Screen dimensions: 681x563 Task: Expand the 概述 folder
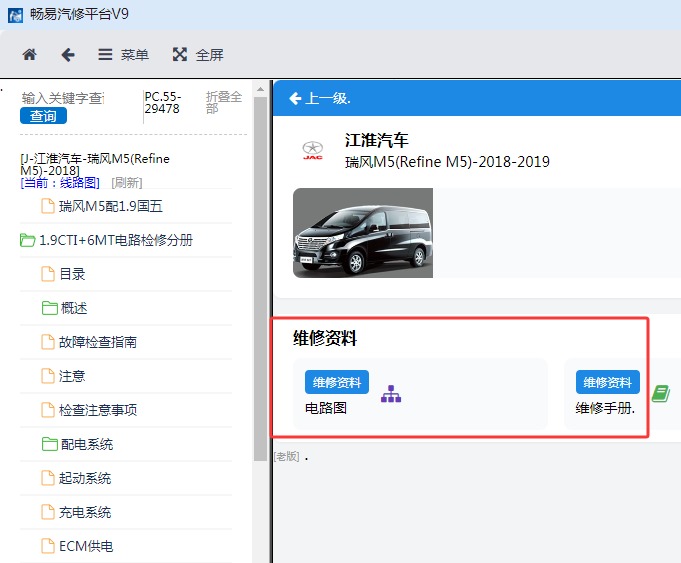tap(74, 308)
